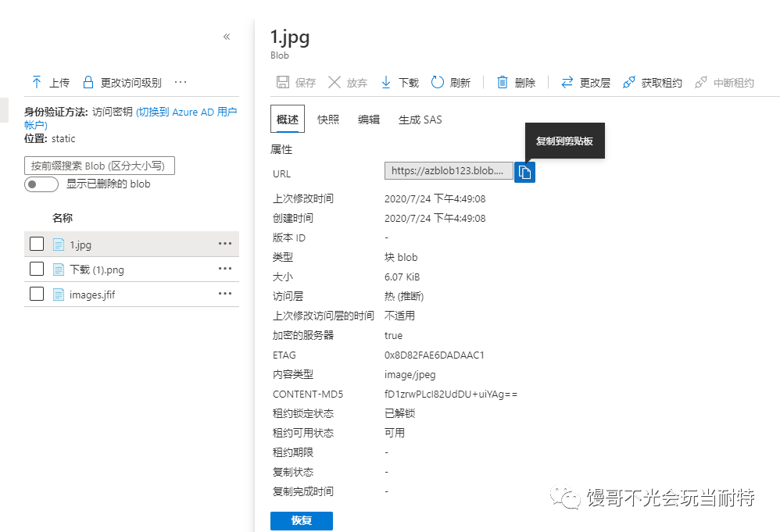The height and width of the screenshot is (532, 780).
Task: Collapse the blob list pane with double chevron
Action: pyautogui.click(x=227, y=36)
